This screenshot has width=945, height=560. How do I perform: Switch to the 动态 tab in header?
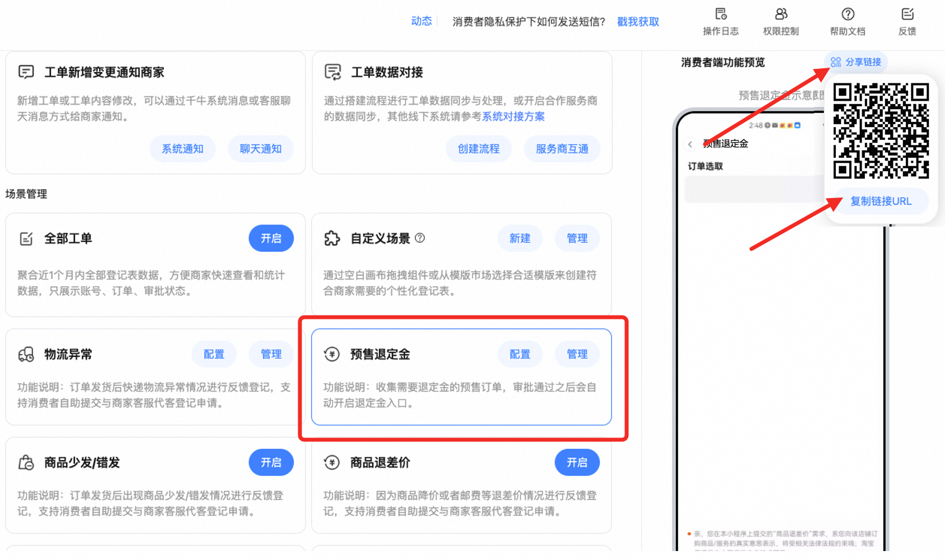tap(421, 21)
